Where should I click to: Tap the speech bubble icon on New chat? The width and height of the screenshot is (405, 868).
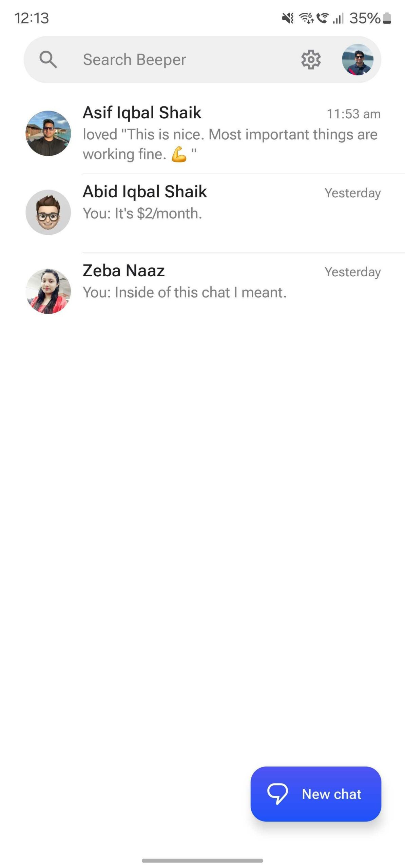pyautogui.click(x=277, y=794)
